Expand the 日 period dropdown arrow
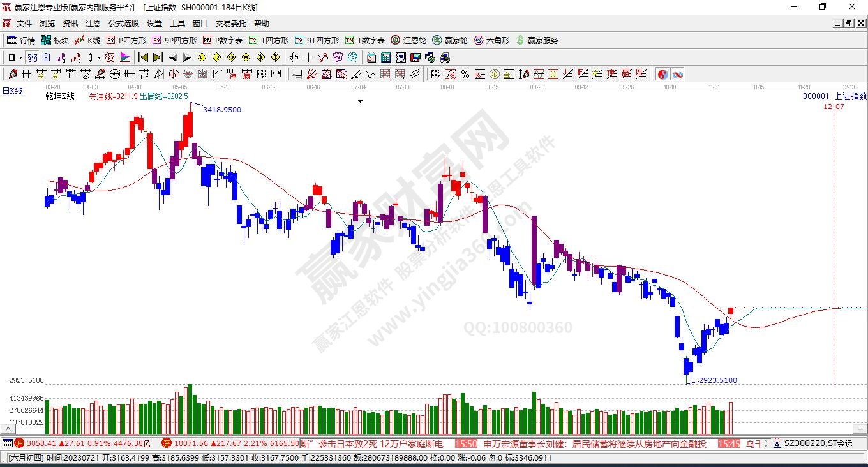The width and height of the screenshot is (868, 467). 20,57
